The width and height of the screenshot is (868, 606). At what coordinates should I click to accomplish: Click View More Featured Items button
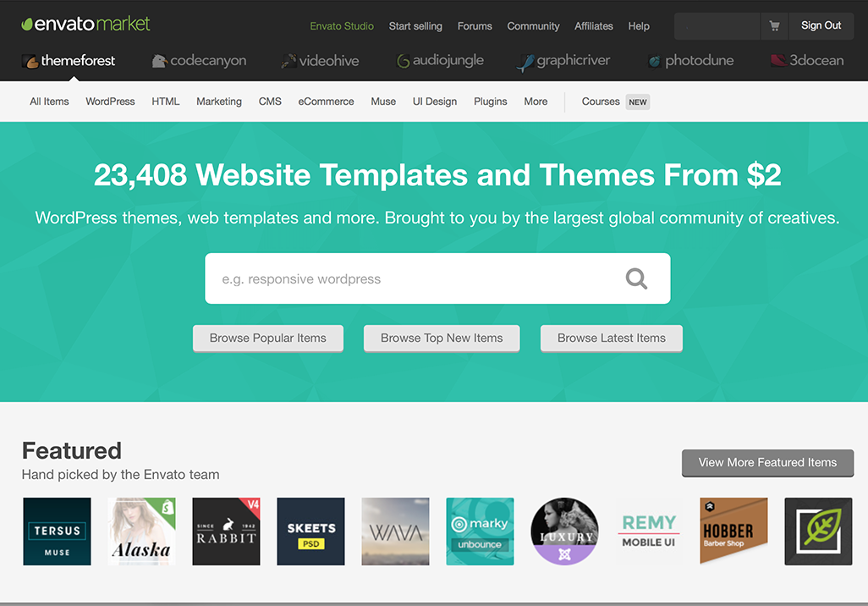click(x=768, y=462)
